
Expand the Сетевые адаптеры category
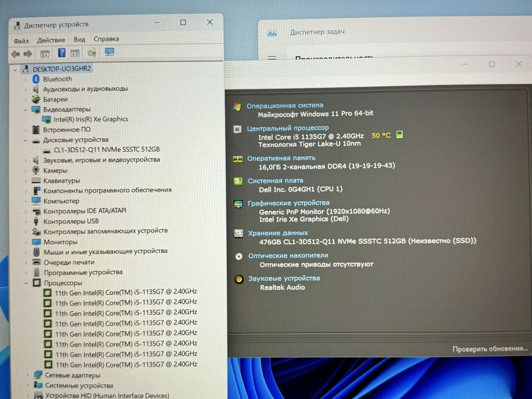28,375
